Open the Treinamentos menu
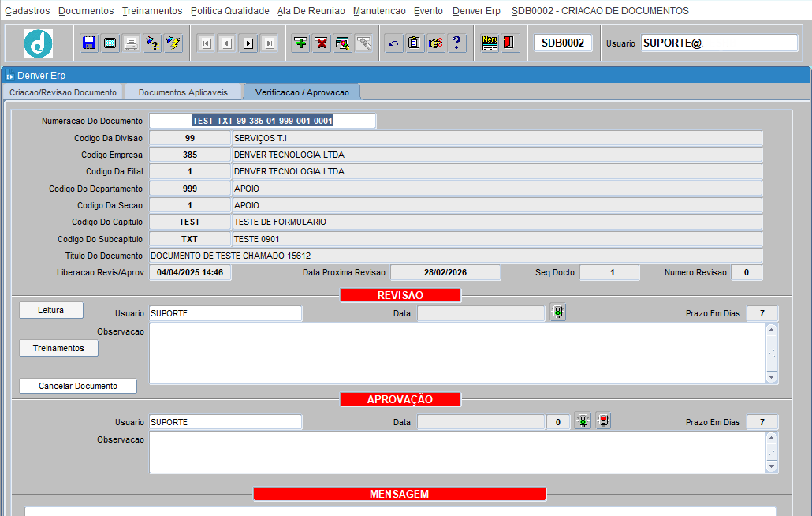 [x=152, y=11]
